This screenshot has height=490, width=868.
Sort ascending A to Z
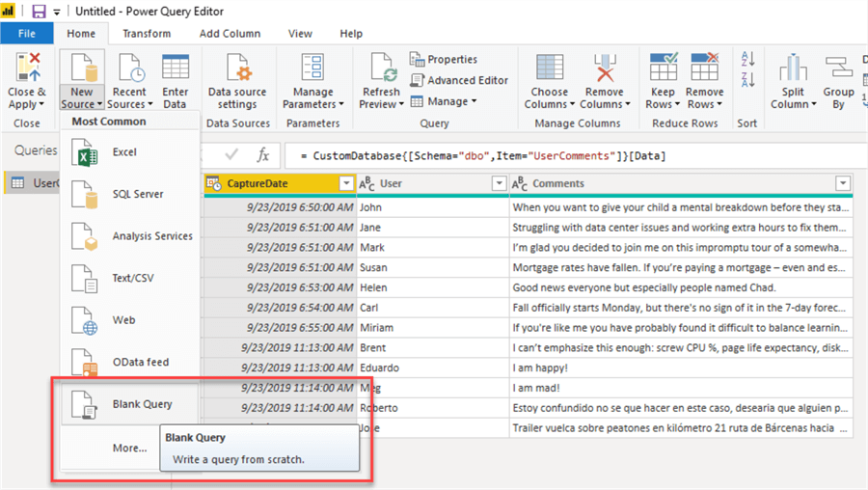pyautogui.click(x=747, y=59)
